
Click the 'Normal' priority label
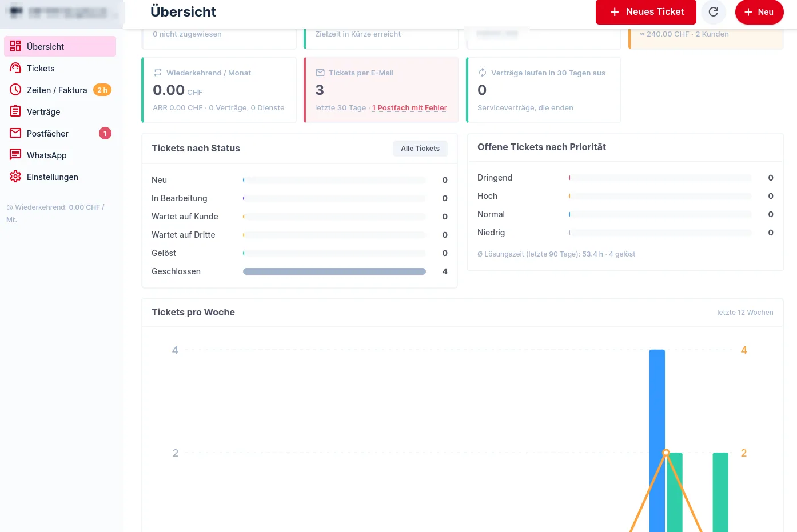[491, 214]
